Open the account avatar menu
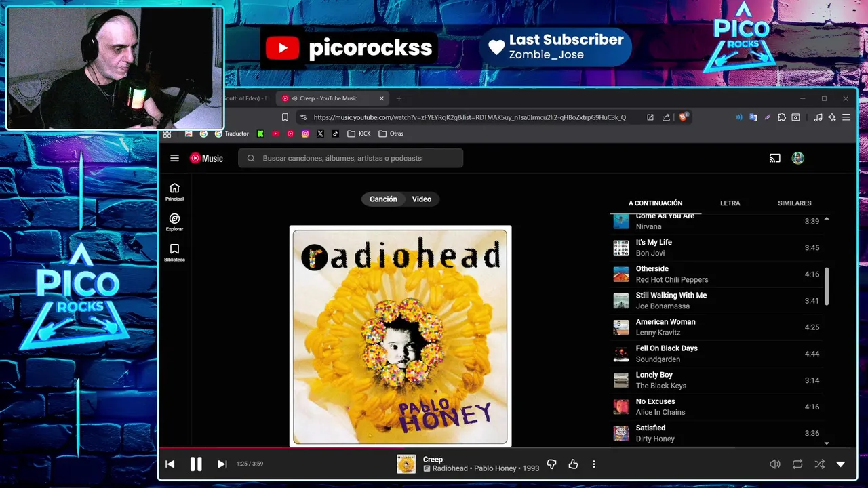This screenshot has width=868, height=488. [x=798, y=158]
